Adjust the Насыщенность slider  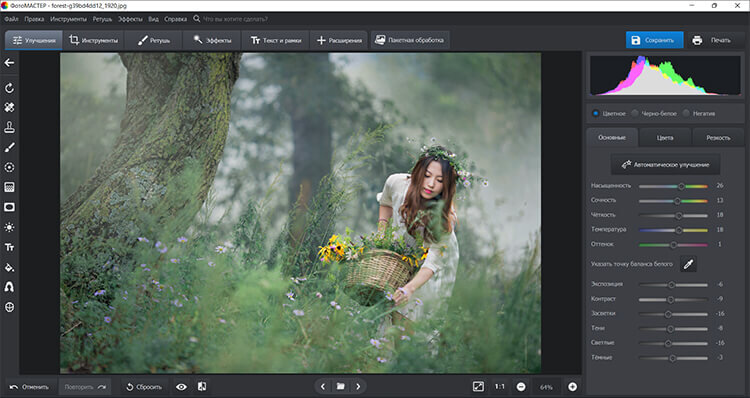(673, 186)
